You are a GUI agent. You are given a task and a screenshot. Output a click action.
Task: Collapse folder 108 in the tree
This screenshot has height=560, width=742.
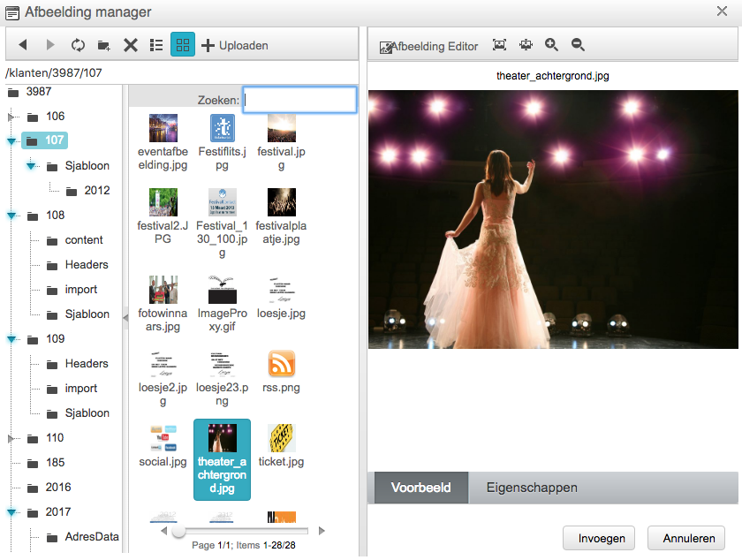[x=11, y=216]
